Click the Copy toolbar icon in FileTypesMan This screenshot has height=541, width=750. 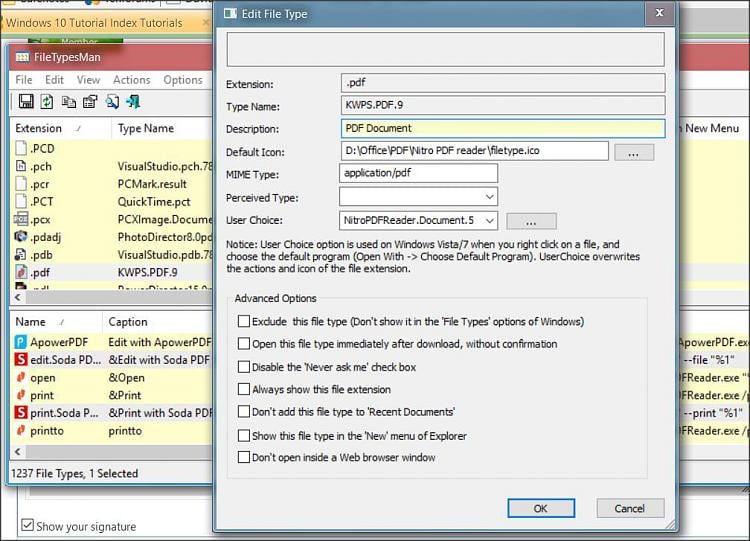[69, 101]
